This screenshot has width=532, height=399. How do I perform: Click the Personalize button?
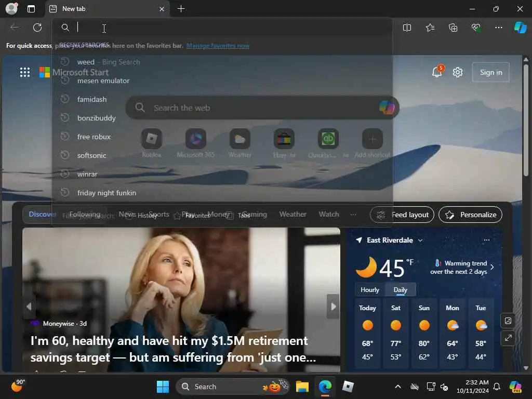pyautogui.click(x=470, y=215)
